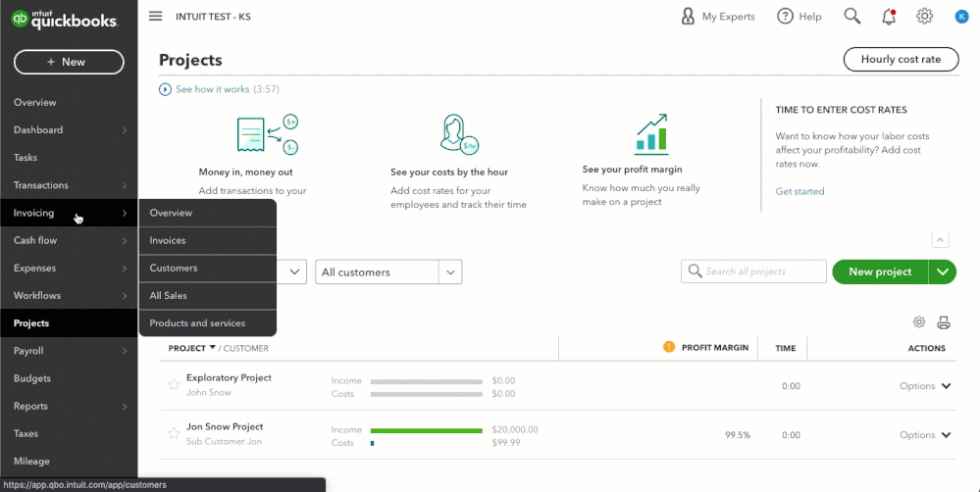Screen dimensions: 980x492
Task: Expand the Transactions submenu
Action: tap(125, 185)
